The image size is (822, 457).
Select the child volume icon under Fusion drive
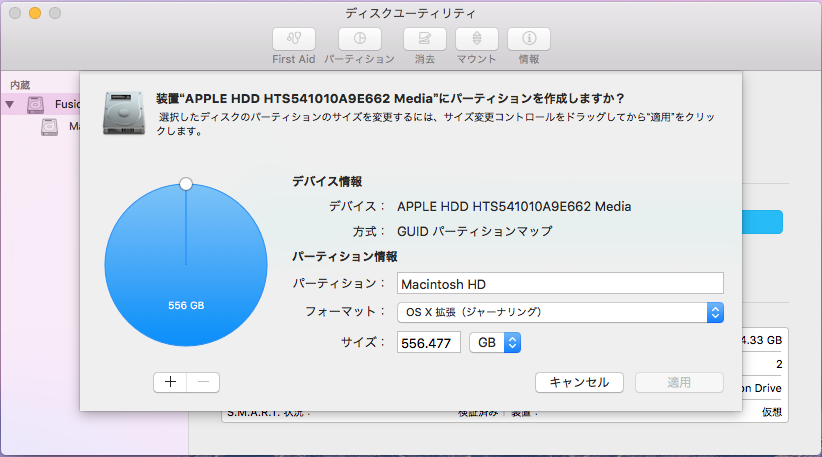[x=50, y=127]
